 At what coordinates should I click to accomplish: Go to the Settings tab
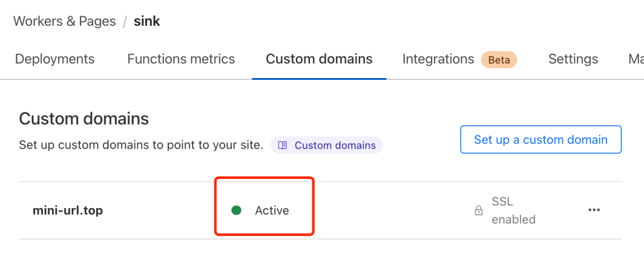click(573, 59)
